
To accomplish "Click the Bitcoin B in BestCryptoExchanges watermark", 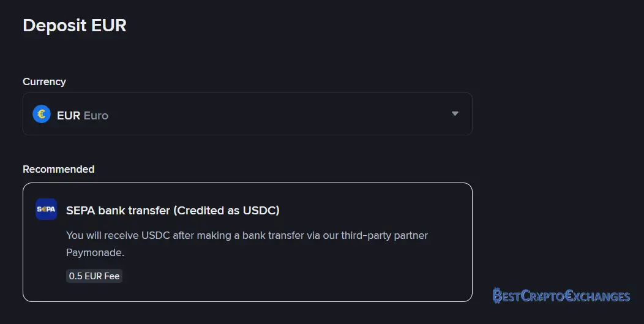I will click(497, 296).
